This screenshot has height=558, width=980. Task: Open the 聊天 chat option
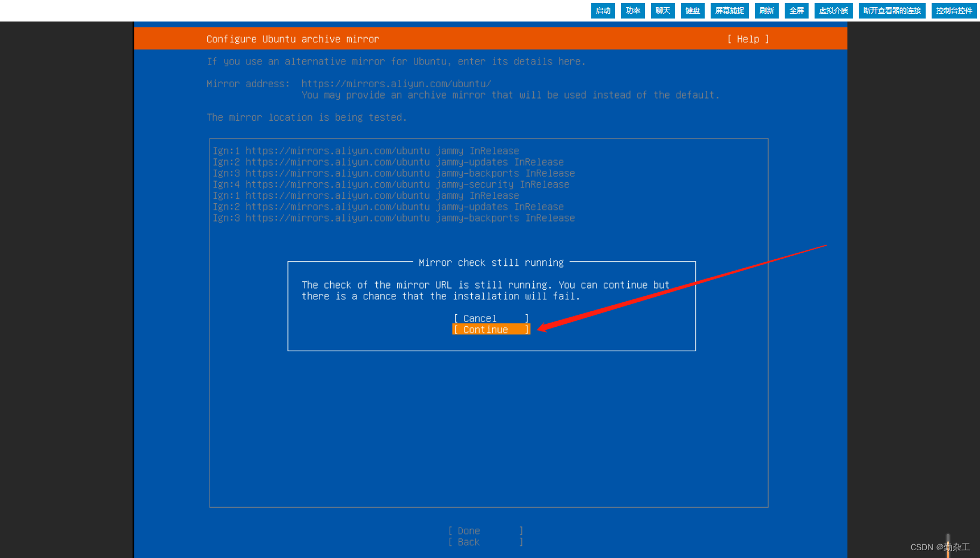[x=663, y=11]
